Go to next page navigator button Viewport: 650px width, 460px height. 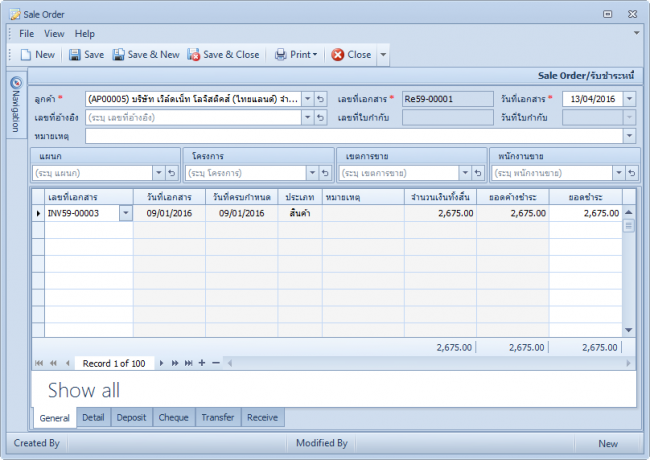pyautogui.click(x=175, y=363)
